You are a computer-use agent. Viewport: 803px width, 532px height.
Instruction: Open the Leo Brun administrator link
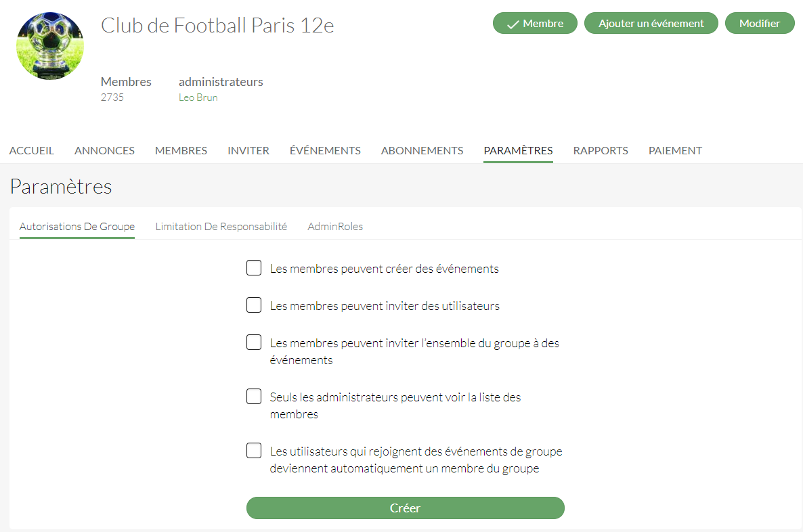198,97
